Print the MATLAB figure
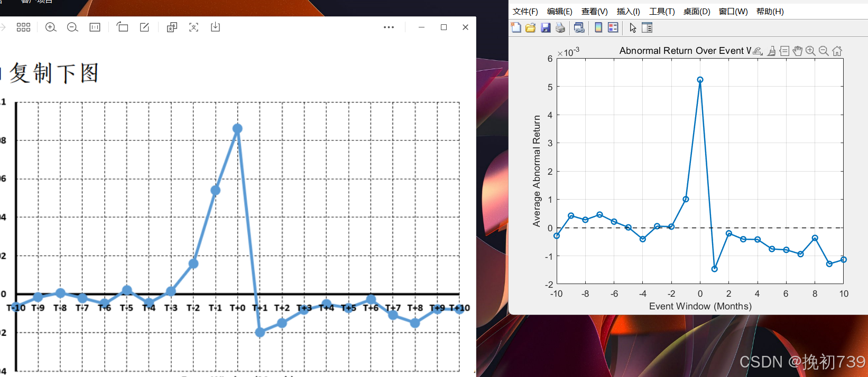This screenshot has height=377, width=868. 560,27
